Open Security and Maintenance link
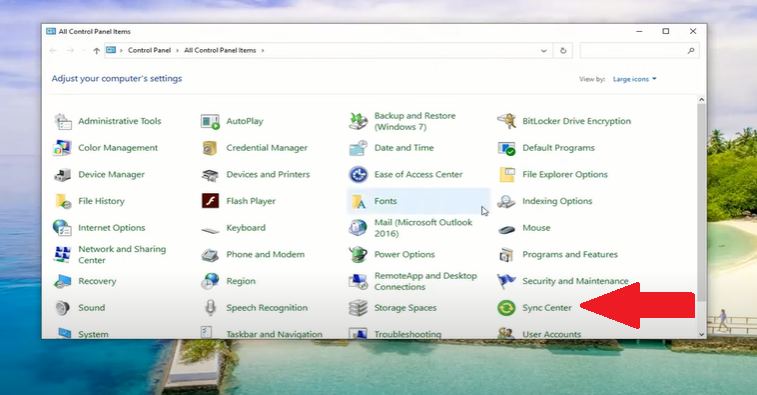The width and height of the screenshot is (757, 395). click(x=575, y=281)
